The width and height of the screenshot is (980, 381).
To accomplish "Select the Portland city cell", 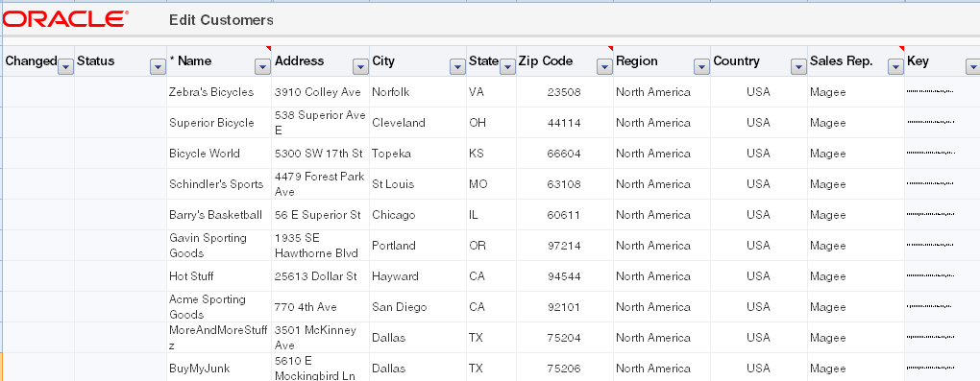I will 418,246.
